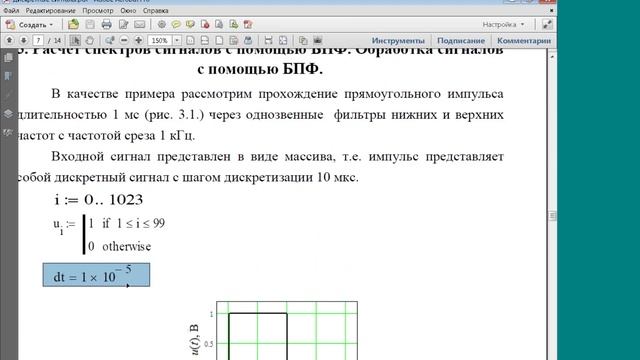Toggle full screen mode icon

pos(283,40)
